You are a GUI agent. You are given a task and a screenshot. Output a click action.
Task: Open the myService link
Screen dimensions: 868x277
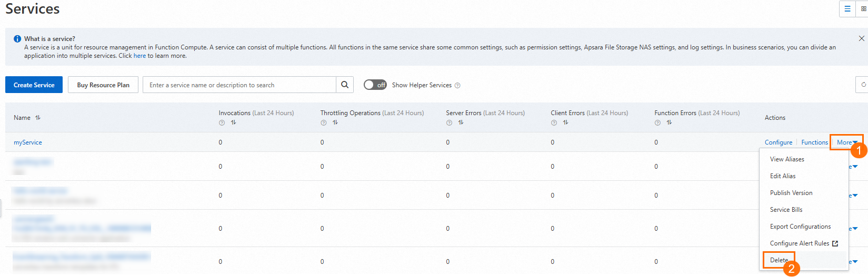28,142
